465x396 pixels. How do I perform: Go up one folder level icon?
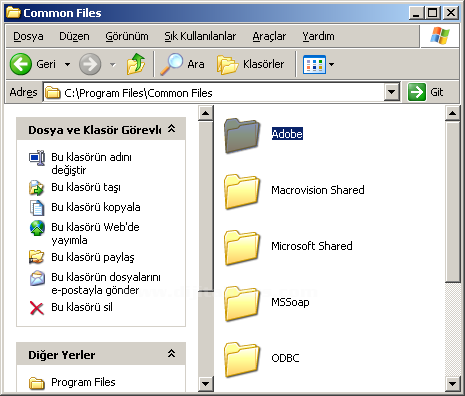(x=136, y=64)
